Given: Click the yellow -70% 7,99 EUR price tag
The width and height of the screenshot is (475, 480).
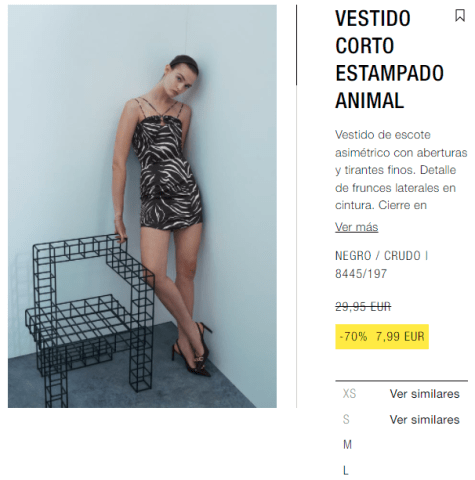Looking at the screenshot, I should 382,337.
